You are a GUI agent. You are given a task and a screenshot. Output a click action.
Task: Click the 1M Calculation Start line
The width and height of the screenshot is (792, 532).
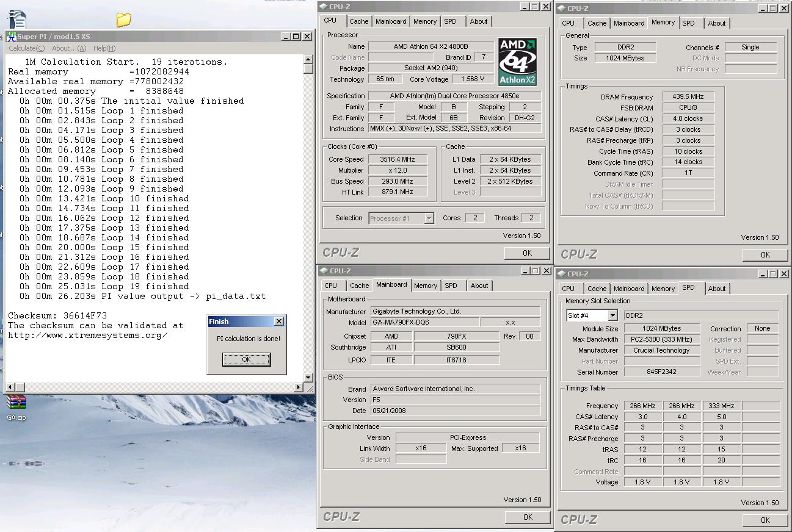click(x=126, y=62)
